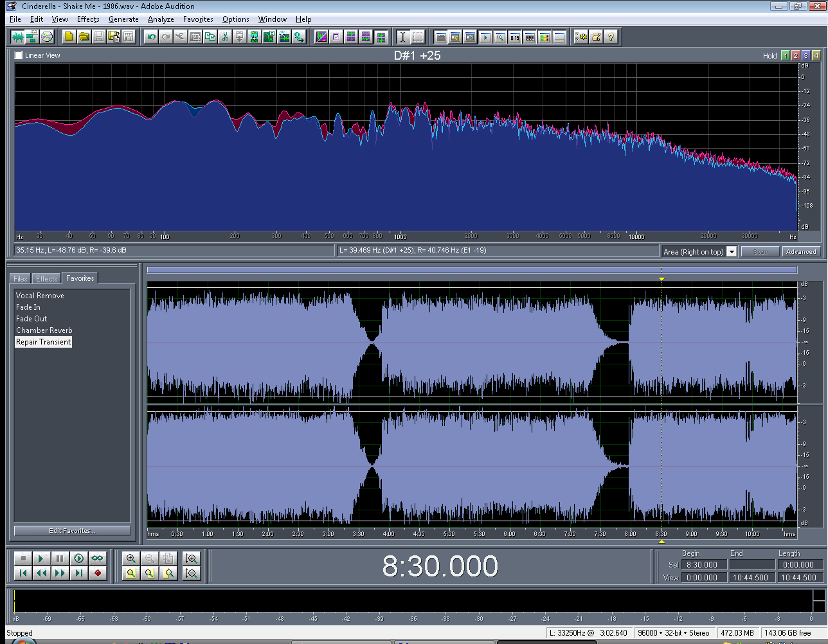Select the Marquee Selection tool
The height and width of the screenshot is (644, 828).
pyautogui.click(x=417, y=37)
